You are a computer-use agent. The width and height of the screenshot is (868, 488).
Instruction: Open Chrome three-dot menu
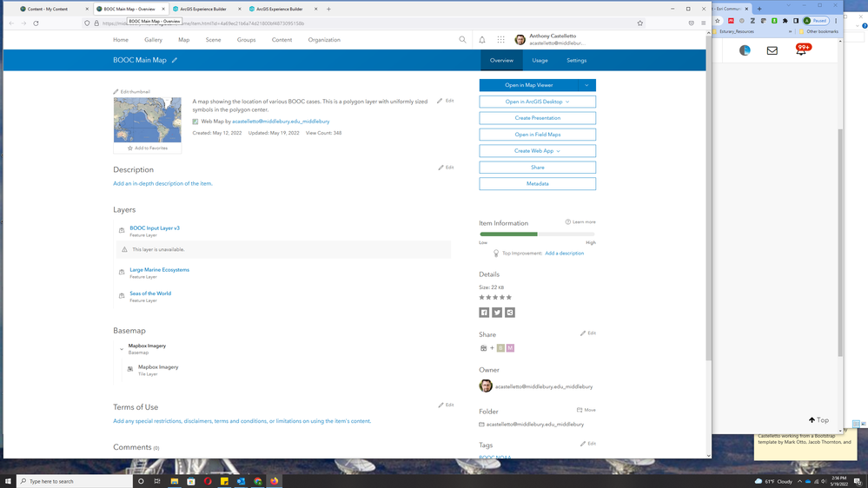[x=836, y=21]
